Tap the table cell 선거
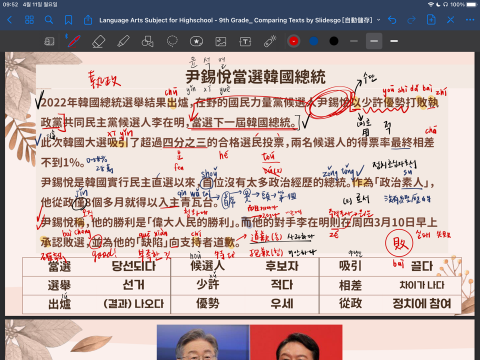Viewport: 480px width, 360px height. (x=134, y=285)
